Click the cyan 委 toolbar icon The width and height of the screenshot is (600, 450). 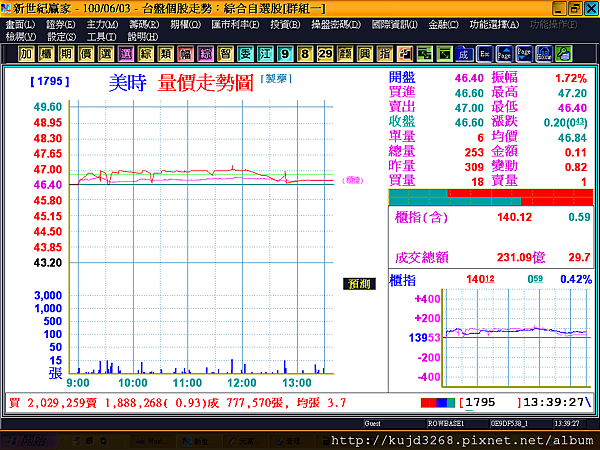tap(245, 54)
